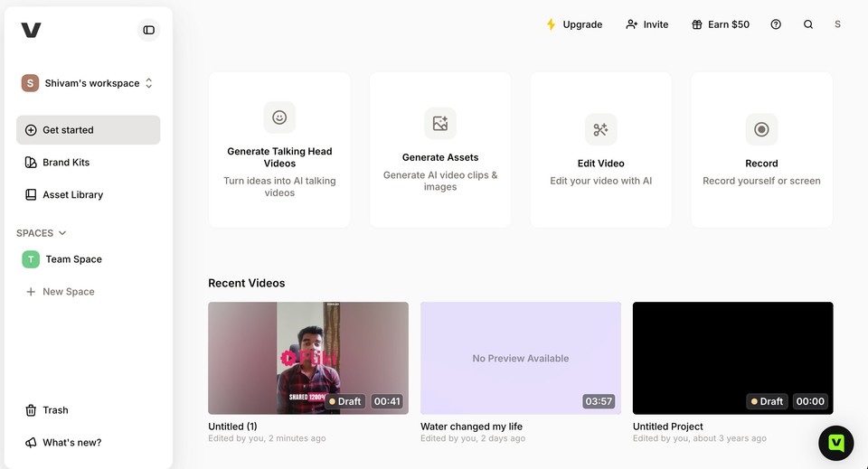Click the Asset Library book icon
The height and width of the screenshot is (469, 868).
click(x=31, y=194)
